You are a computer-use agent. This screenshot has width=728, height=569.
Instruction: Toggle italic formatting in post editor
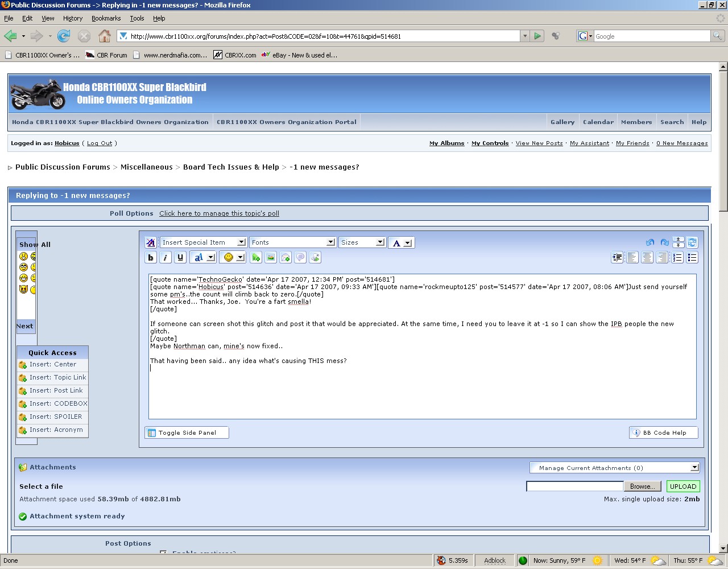166,258
